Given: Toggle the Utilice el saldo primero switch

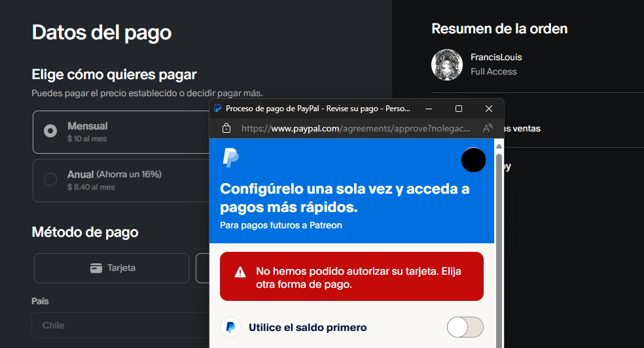Looking at the screenshot, I should (x=465, y=327).
